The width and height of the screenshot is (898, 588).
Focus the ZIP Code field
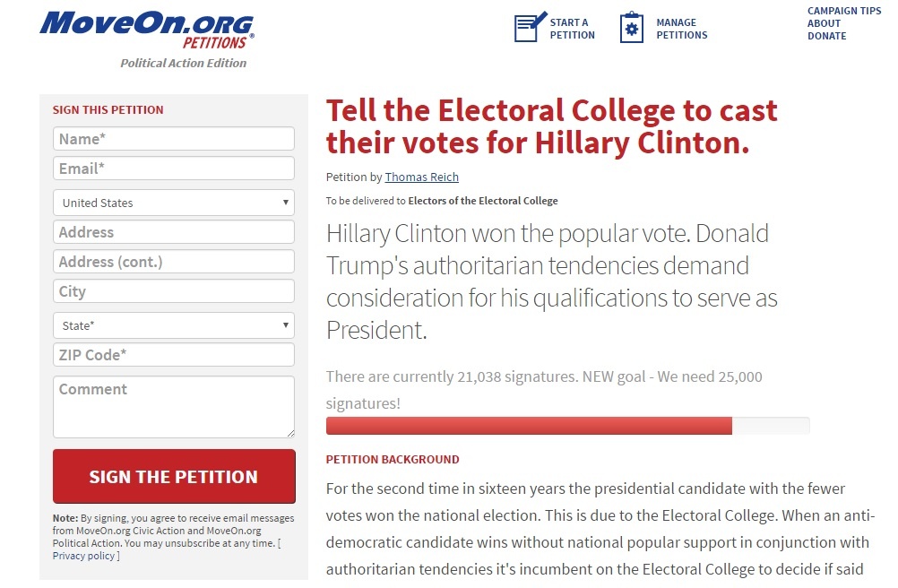tap(174, 355)
